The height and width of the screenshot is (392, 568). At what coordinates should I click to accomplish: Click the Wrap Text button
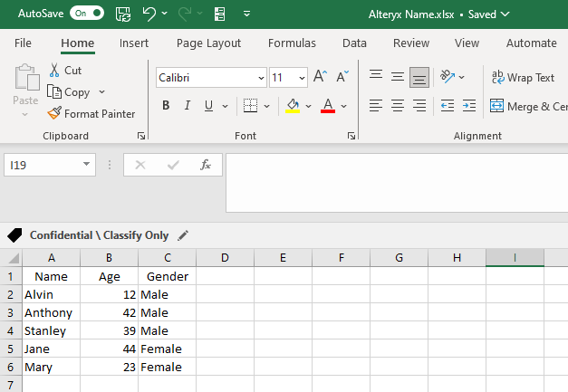point(522,78)
